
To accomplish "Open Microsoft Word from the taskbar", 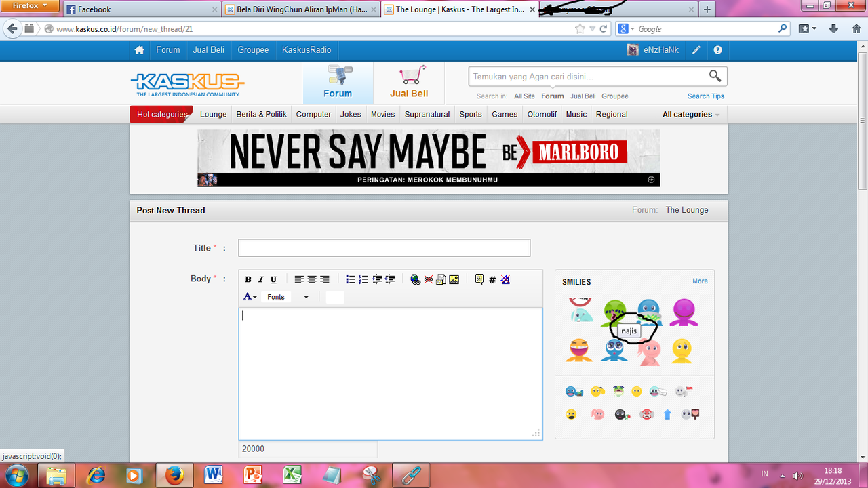I will pyautogui.click(x=213, y=474).
